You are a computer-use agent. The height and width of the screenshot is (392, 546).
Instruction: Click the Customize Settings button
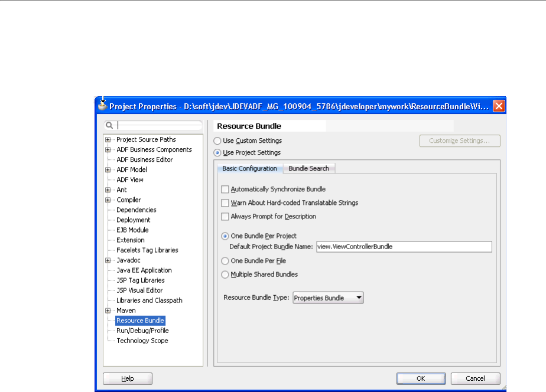click(x=460, y=141)
